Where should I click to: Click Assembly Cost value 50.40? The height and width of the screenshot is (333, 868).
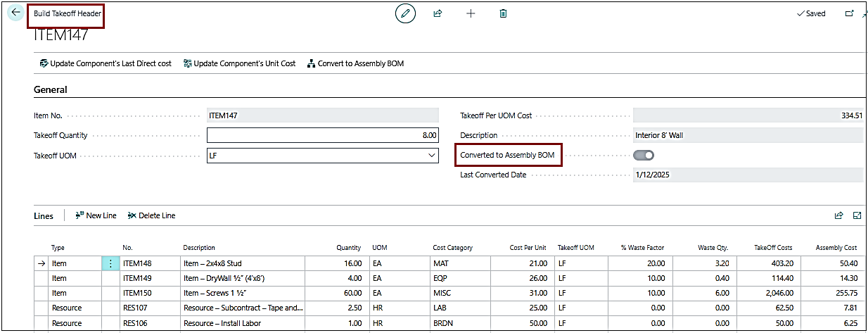832,263
